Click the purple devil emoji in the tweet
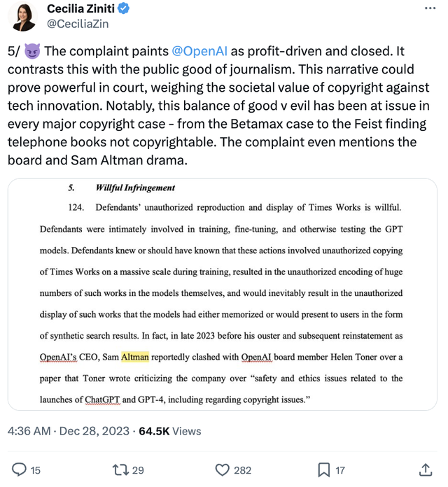448x487 pixels. (x=31, y=52)
